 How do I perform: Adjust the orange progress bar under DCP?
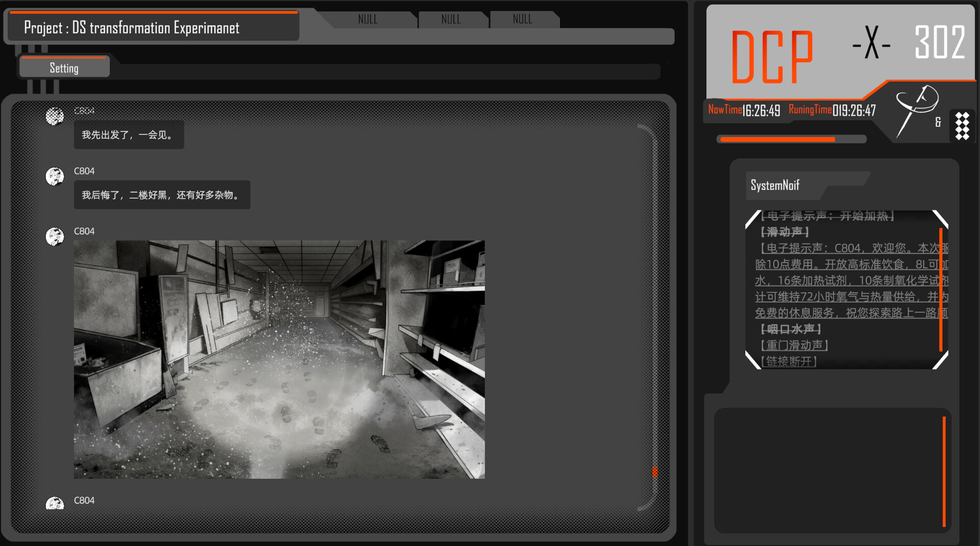(791, 139)
